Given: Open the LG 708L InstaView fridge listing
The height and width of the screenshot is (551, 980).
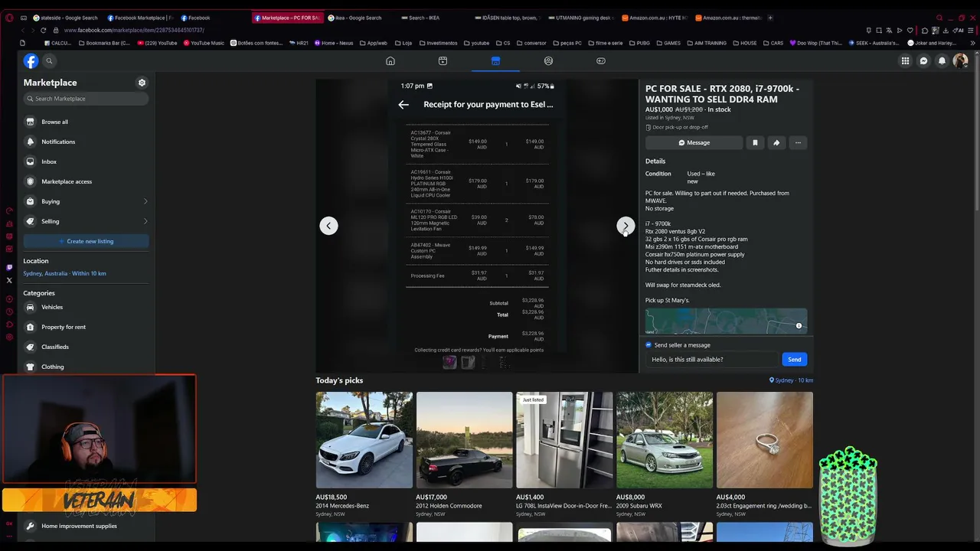Looking at the screenshot, I should tap(564, 454).
